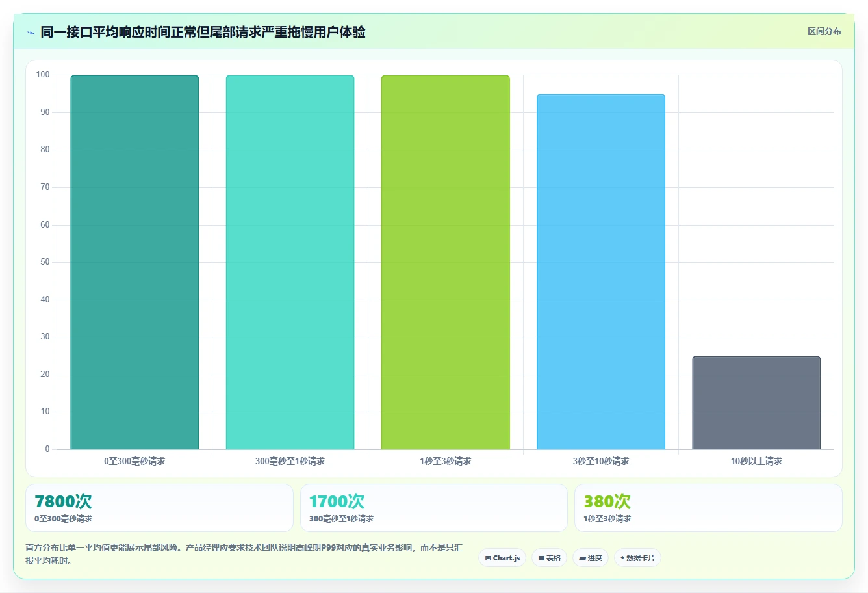Click card caption 300毫秒至1秒请求 under 1700次
This screenshot has height=593, width=868.
[x=341, y=519]
